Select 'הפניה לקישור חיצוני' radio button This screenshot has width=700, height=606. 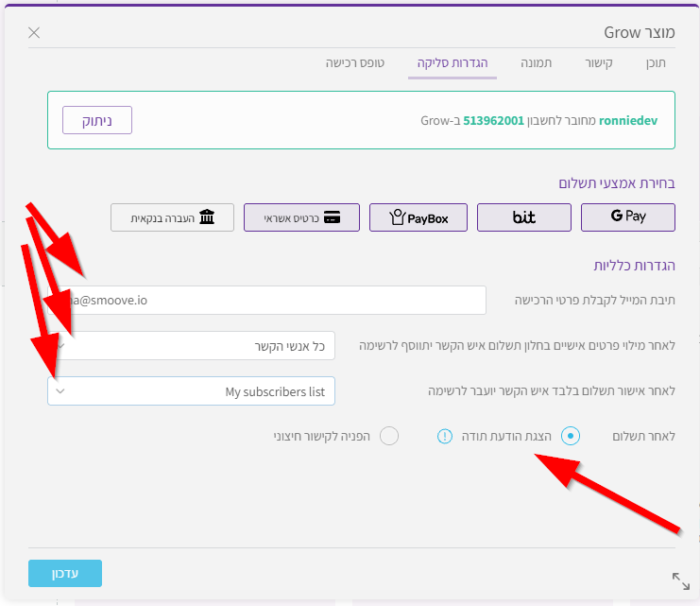[388, 436]
